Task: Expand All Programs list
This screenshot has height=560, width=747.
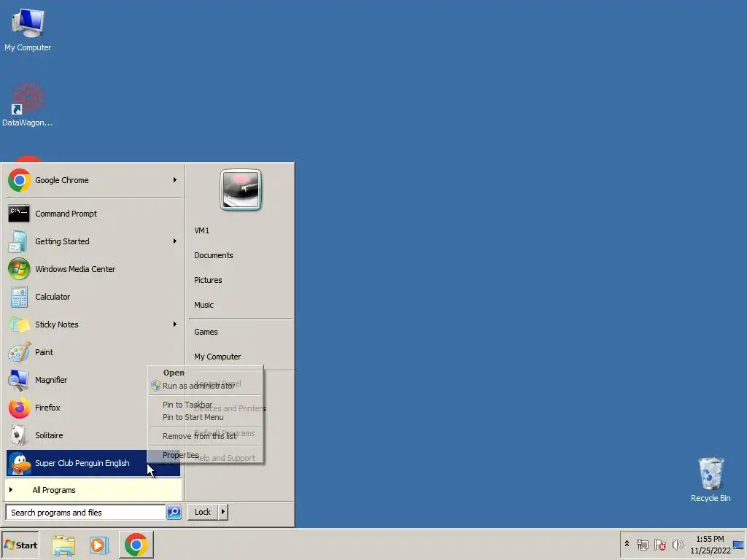Action: [93, 490]
